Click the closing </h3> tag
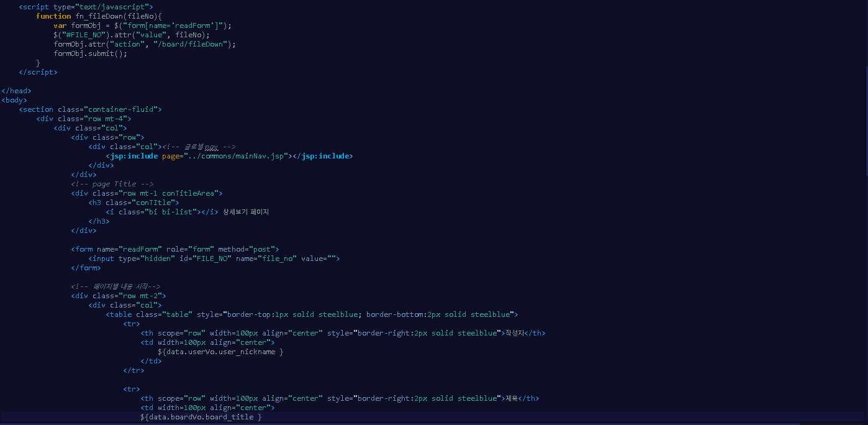The height and width of the screenshot is (425, 868). pos(99,221)
